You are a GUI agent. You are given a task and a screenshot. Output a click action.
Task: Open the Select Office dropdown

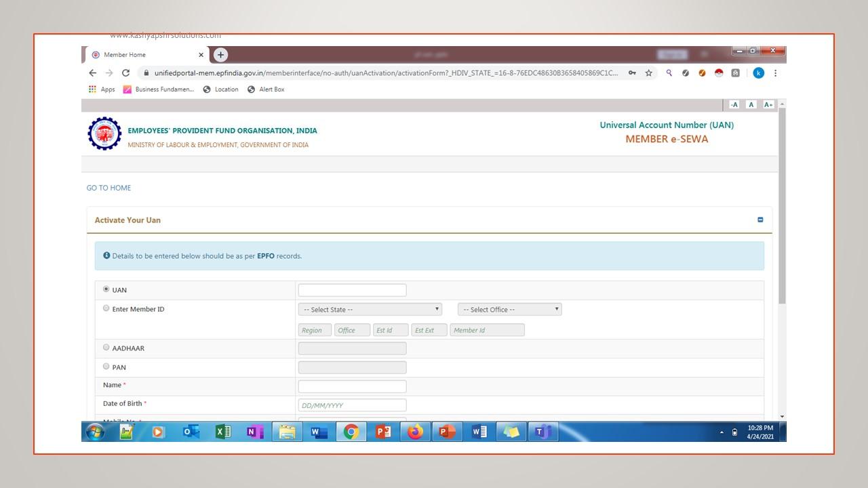[x=510, y=309]
